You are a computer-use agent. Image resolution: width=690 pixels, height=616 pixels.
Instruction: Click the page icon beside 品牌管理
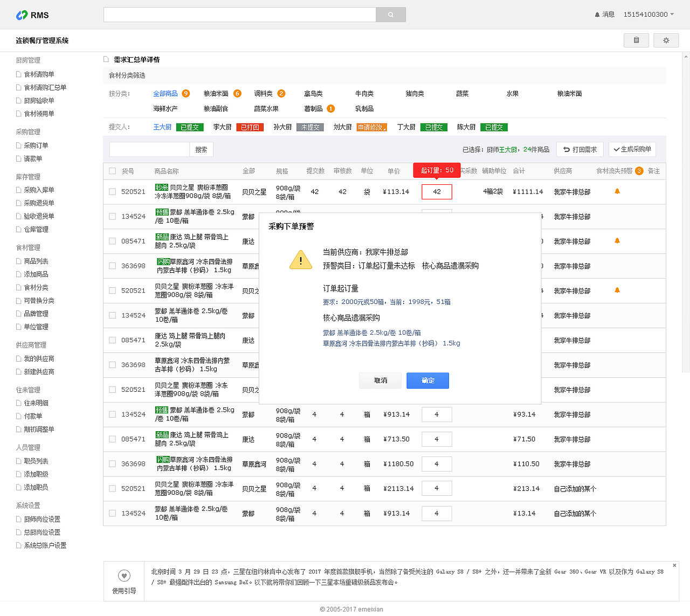point(19,314)
